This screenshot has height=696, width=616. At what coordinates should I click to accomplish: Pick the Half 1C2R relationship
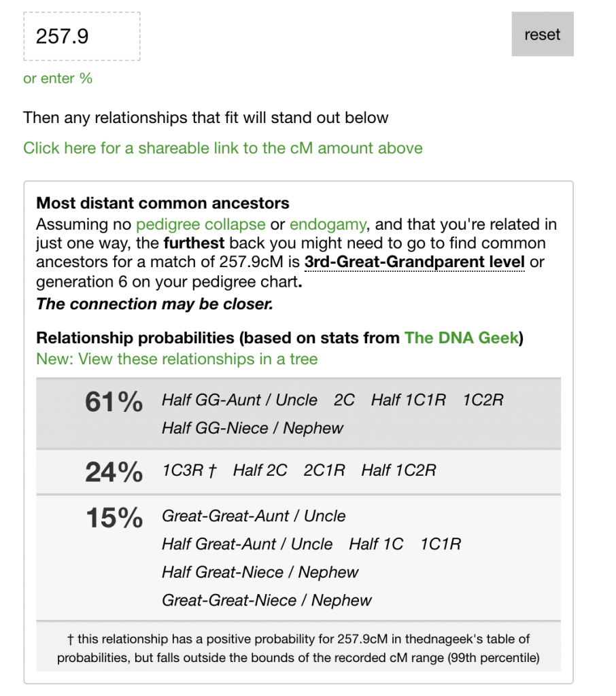[398, 470]
